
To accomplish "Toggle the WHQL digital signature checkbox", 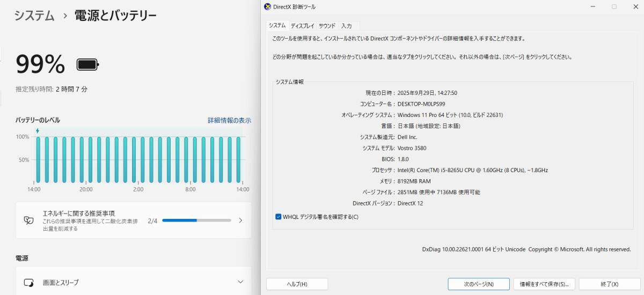I will (x=278, y=217).
